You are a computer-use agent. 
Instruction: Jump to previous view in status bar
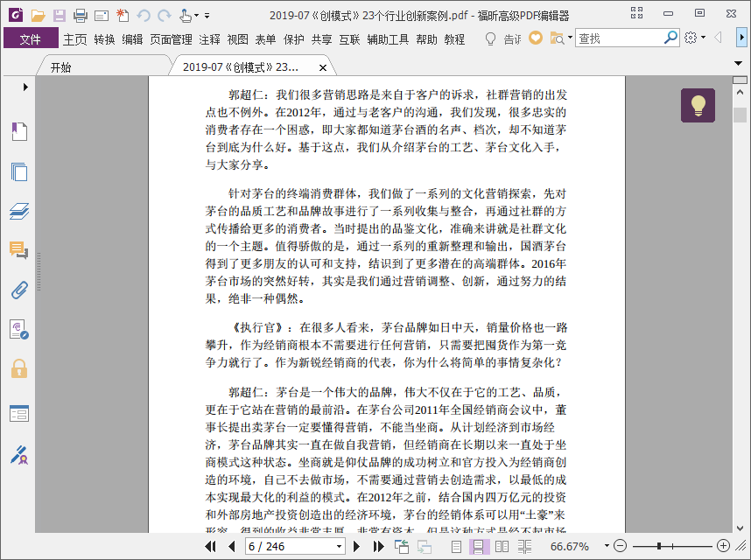click(x=402, y=546)
